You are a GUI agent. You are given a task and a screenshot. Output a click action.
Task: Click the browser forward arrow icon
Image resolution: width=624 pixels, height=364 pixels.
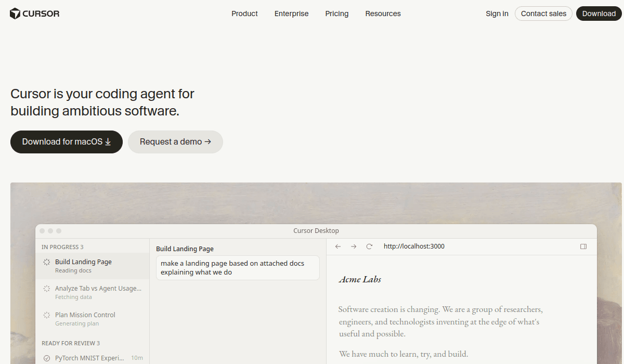click(x=354, y=246)
